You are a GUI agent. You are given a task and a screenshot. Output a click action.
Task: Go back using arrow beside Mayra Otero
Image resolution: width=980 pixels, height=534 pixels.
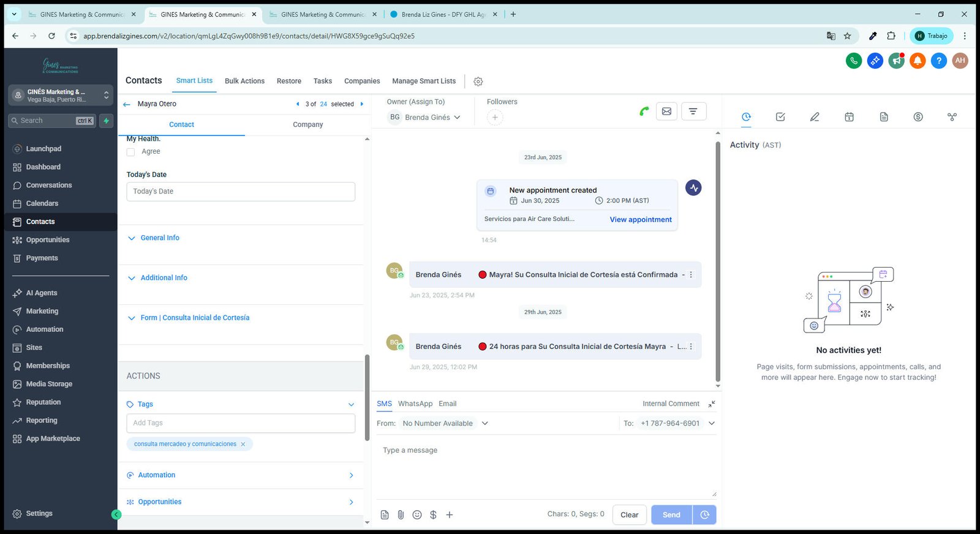[x=127, y=105]
